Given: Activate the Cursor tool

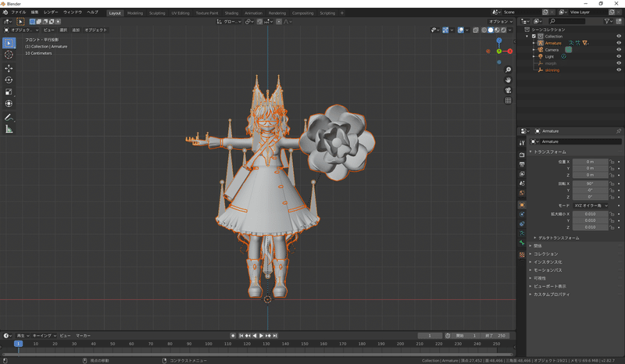Looking at the screenshot, I should tap(9, 55).
